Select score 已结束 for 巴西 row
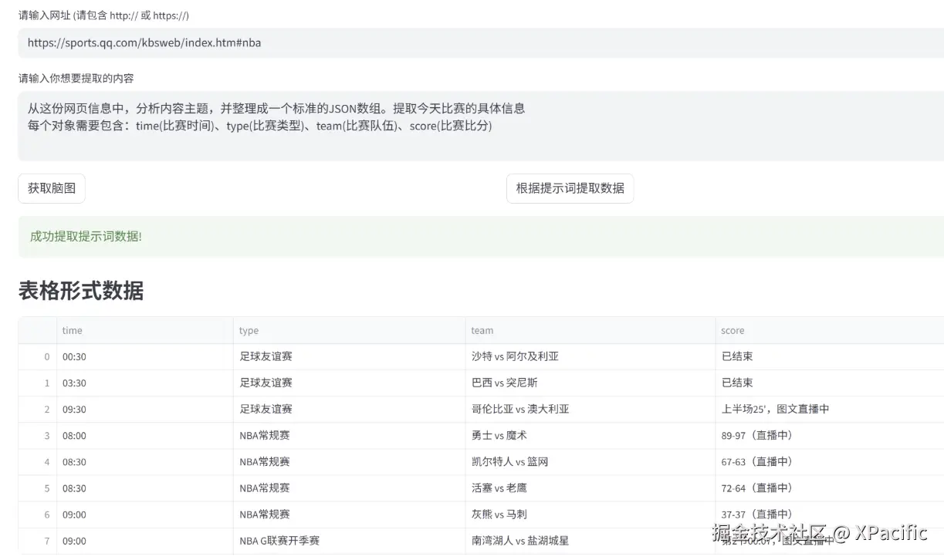This screenshot has height=560, width=944. 830,383
